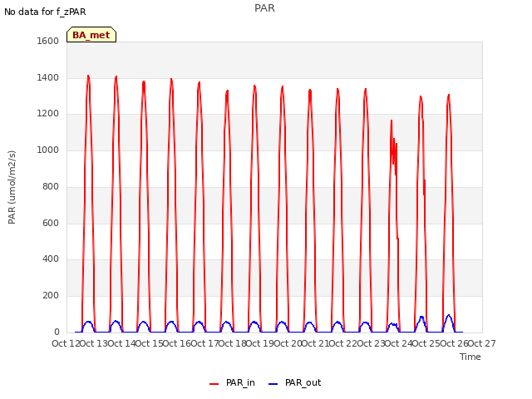The image size is (532, 399).
Task: Click the 1200 y-axis tick label
Action: (48, 114)
